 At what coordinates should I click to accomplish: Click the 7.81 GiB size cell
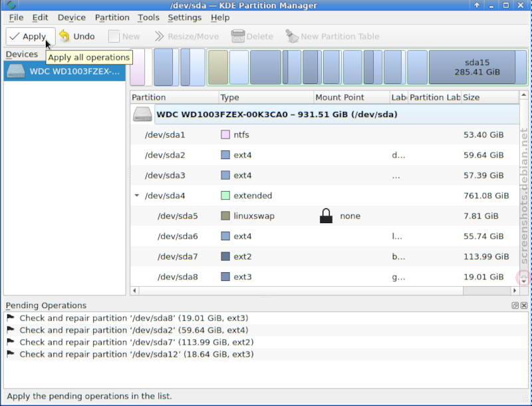481,216
